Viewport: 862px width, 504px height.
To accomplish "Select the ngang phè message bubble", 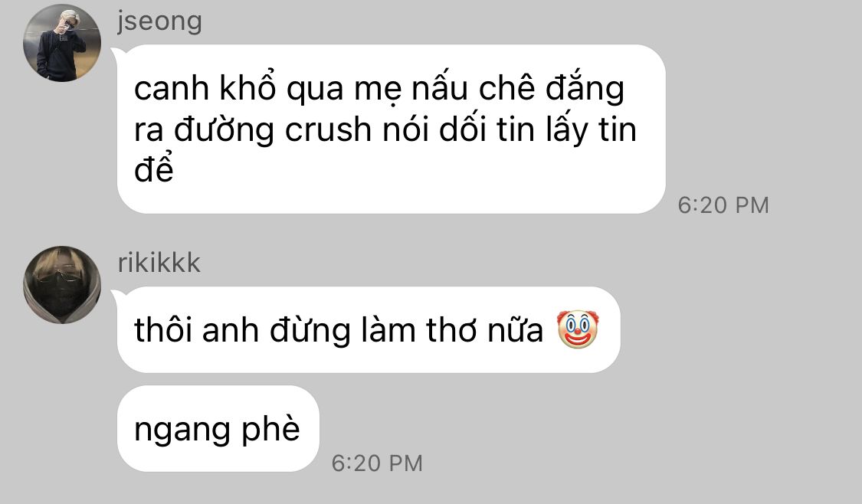I will coord(218,429).
